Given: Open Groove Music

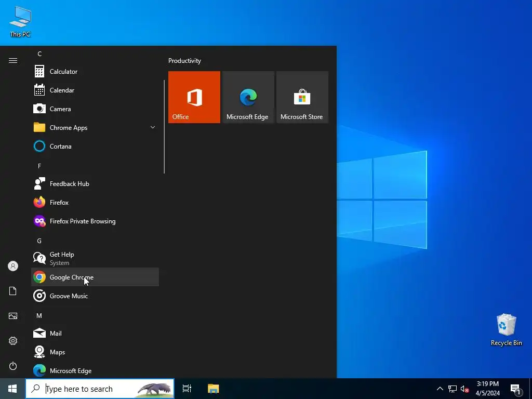Looking at the screenshot, I should click(x=95, y=296).
